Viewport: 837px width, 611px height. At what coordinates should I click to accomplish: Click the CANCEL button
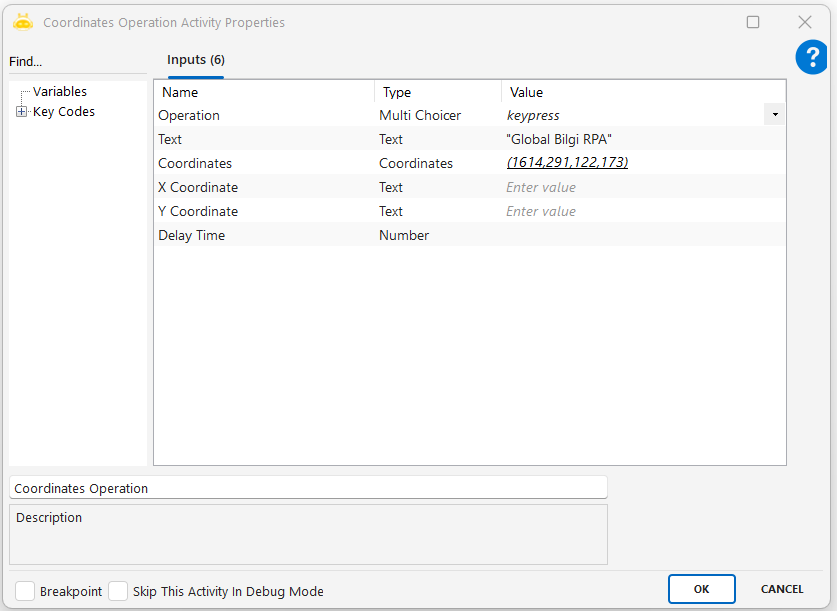[x=782, y=589]
